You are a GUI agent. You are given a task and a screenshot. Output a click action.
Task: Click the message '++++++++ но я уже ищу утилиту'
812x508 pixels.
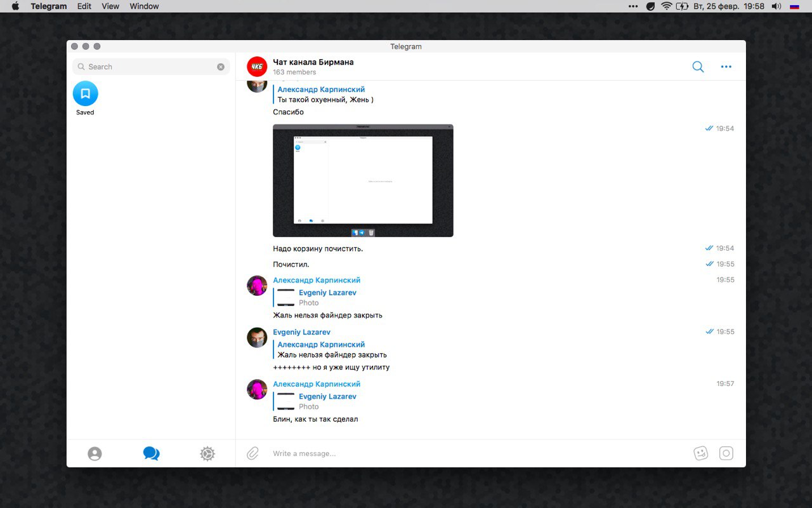click(x=331, y=367)
